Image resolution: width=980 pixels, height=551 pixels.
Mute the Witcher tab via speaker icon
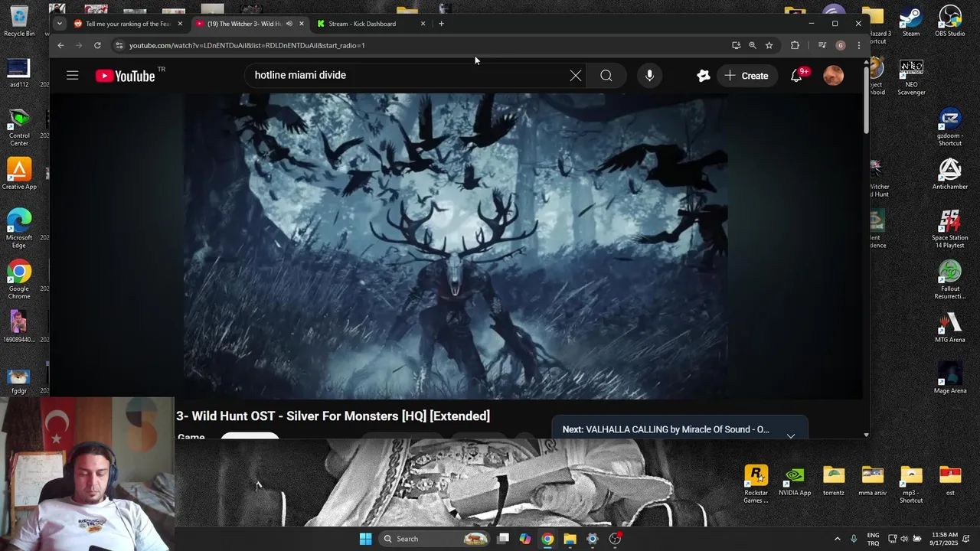tap(289, 24)
